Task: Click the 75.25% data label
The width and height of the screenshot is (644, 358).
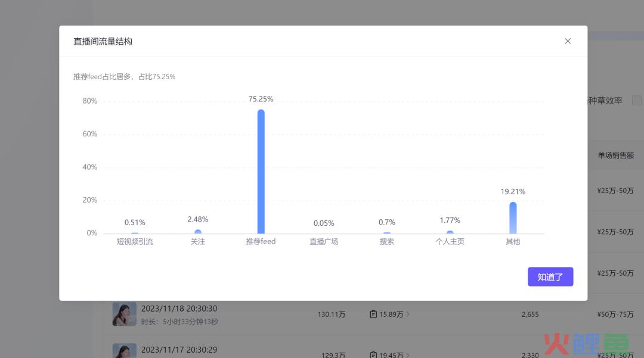Action: point(261,99)
